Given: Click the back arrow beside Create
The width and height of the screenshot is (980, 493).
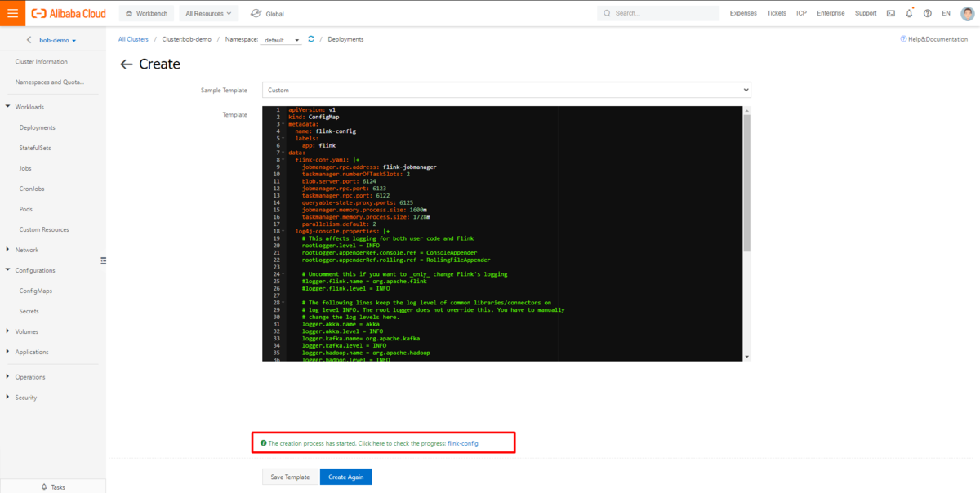Looking at the screenshot, I should (126, 64).
